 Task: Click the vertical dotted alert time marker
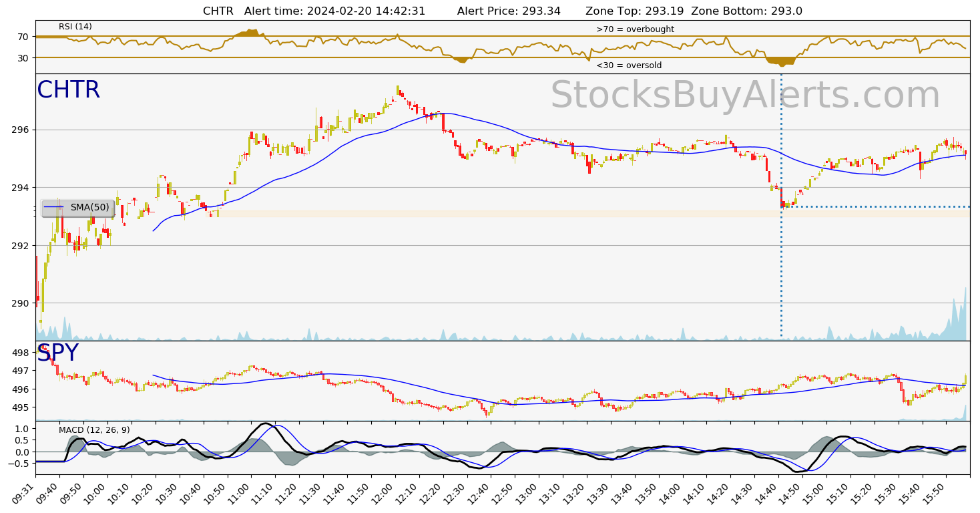point(781,207)
